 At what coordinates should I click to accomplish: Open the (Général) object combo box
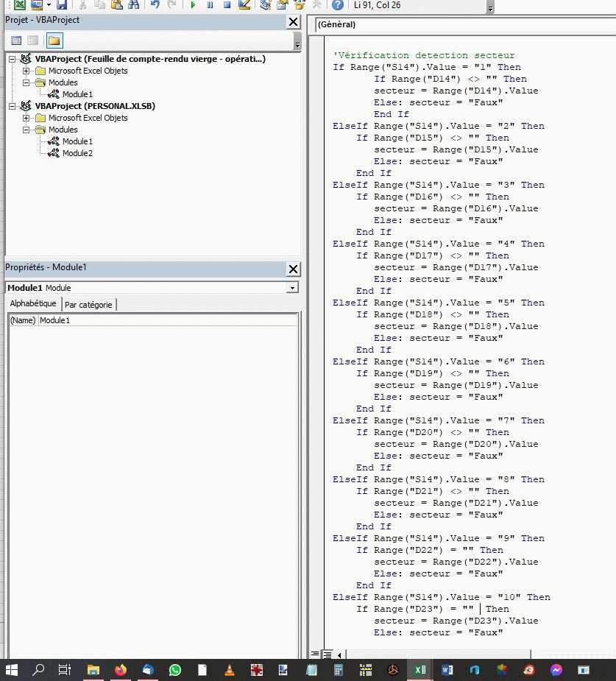click(465, 25)
